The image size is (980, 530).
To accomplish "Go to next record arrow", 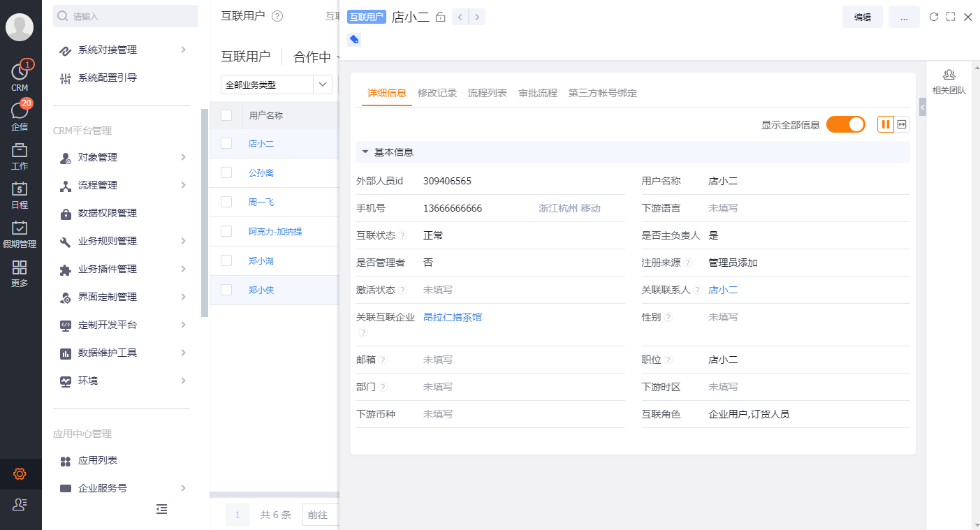I will pyautogui.click(x=477, y=17).
